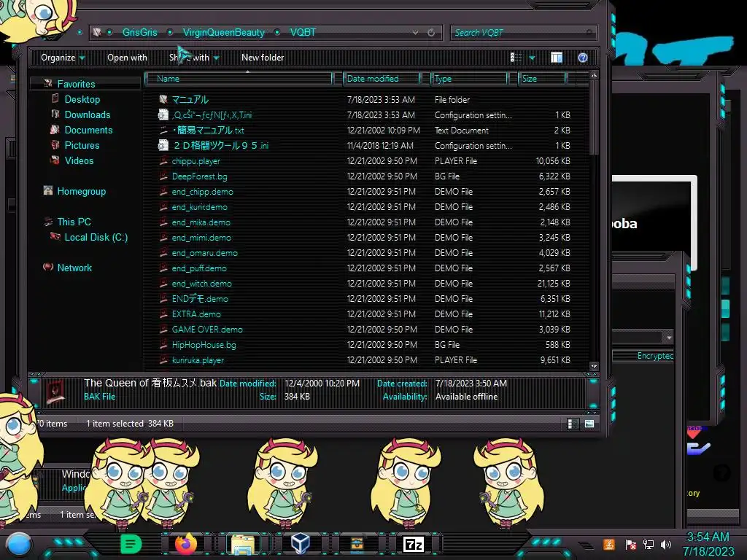This screenshot has width=747, height=560.
Task: Select EXTRA.demo file
Action: coord(196,314)
